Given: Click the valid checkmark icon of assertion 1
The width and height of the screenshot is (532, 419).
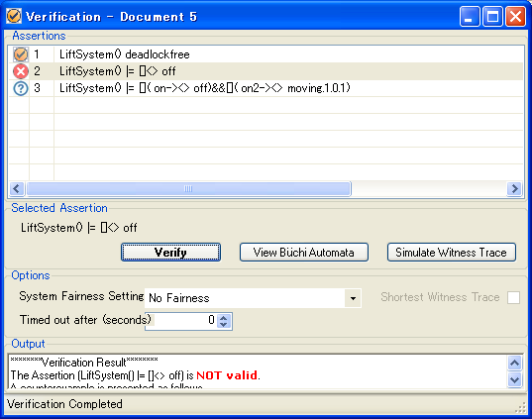Looking at the screenshot, I should coord(21,54).
